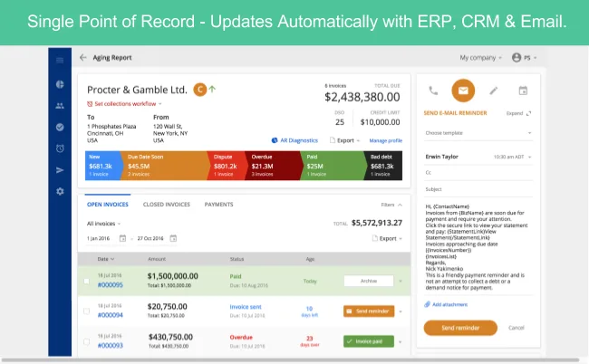Tick the checkbox for invoice #000093
The height and width of the screenshot is (364, 589).
(x=86, y=341)
